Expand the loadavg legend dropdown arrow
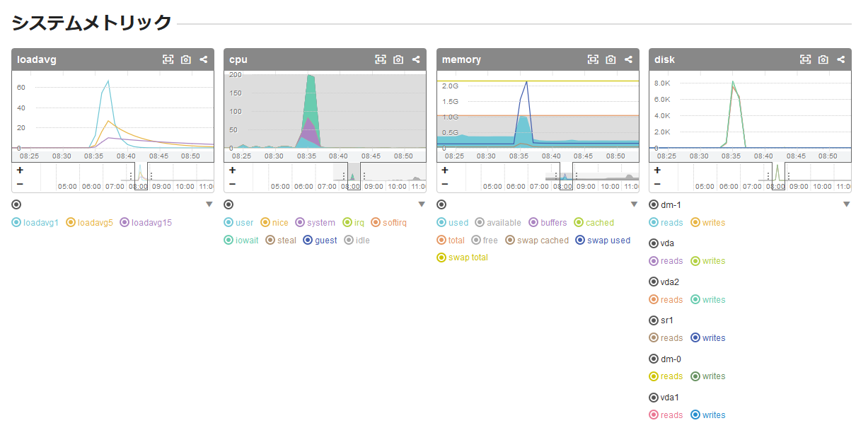 coord(209,204)
